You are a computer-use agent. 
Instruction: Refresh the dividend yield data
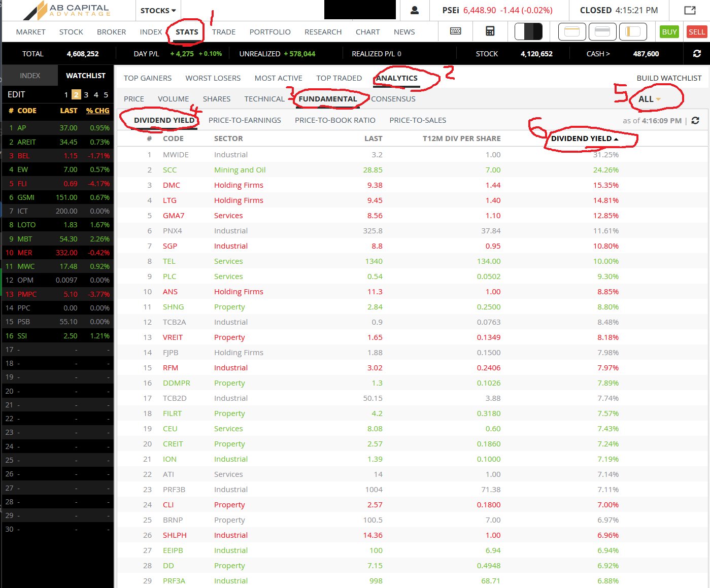(695, 121)
